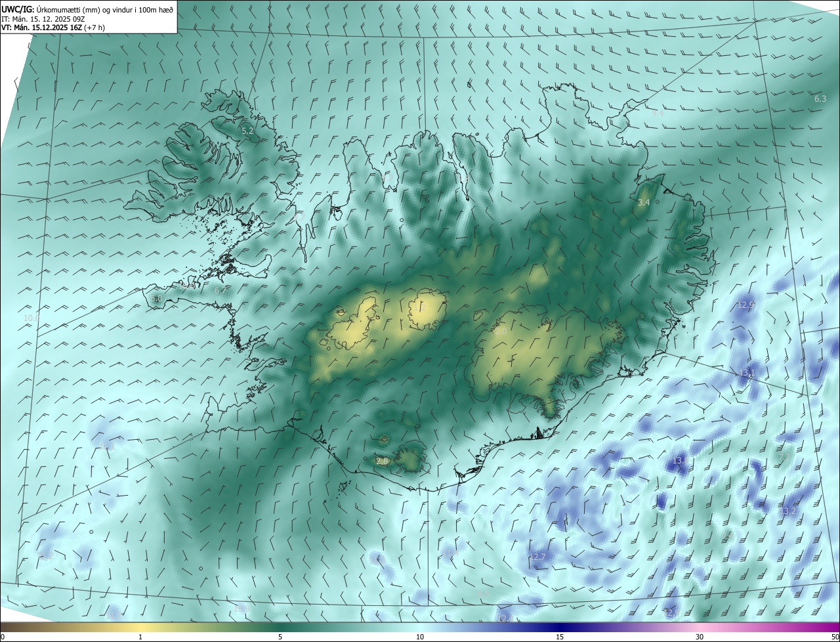Viewport: 840px width, 642px height.
Task: Click the 9.4 value label on the map
Action: 658,113
